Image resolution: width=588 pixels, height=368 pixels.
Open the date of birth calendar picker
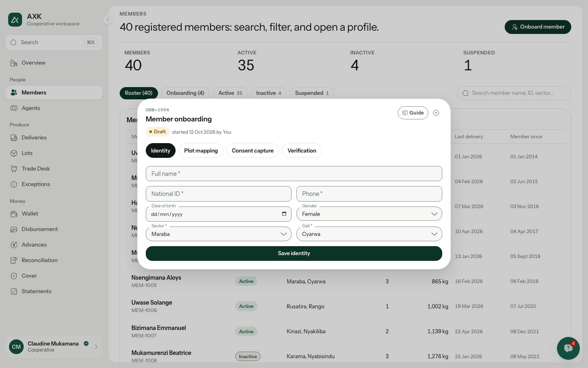284,214
